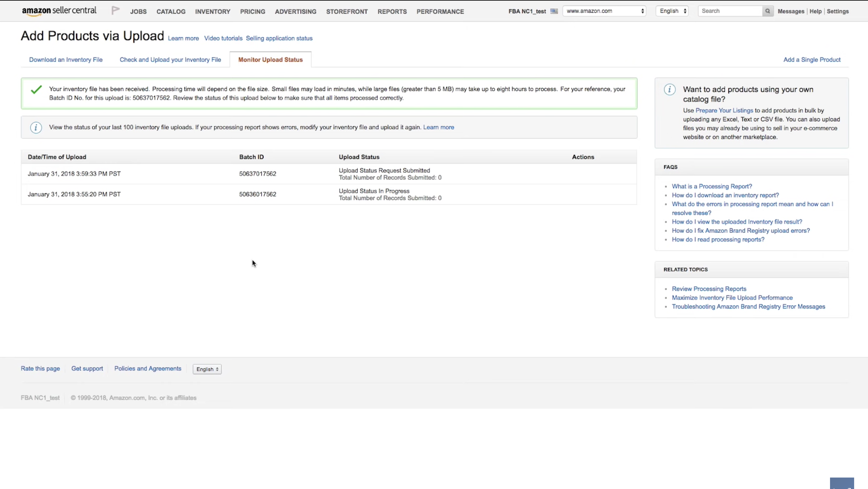Open the footer English language selector
The image size is (868, 489).
[207, 369]
